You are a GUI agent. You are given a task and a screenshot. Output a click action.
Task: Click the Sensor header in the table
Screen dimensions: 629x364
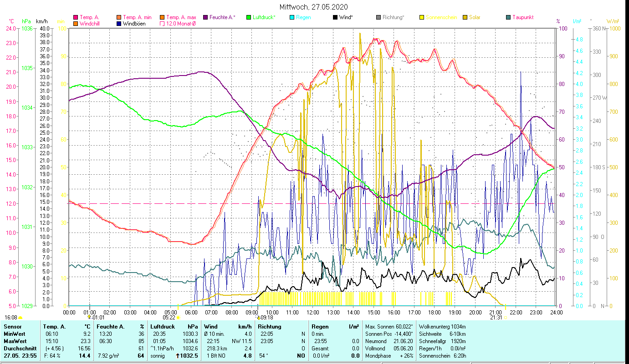[12, 326]
